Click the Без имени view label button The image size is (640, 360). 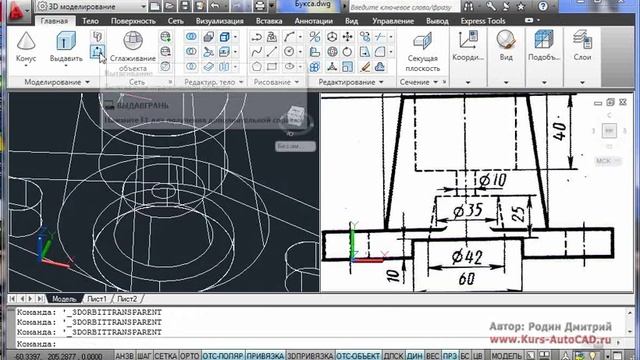296,146
